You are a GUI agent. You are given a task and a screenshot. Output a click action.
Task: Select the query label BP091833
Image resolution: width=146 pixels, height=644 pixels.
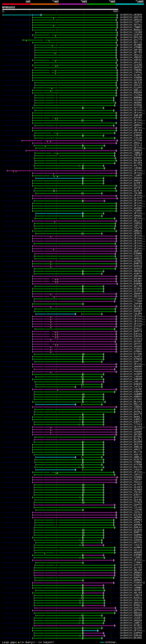point(8,7)
